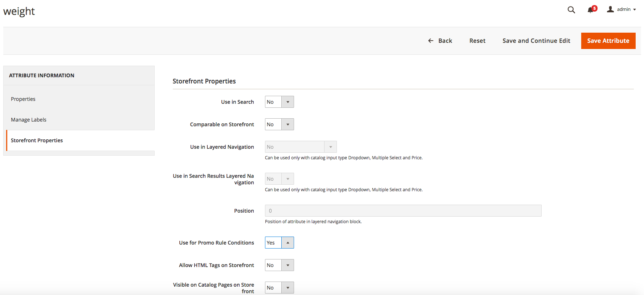The width and height of the screenshot is (644, 295).
Task: Expand the admin account menu arrow
Action: coord(635,10)
